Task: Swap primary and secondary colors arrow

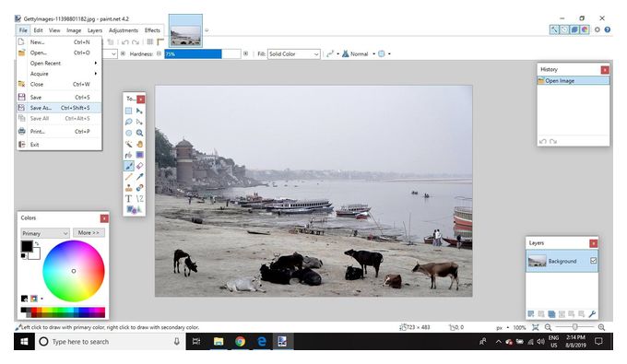Action: [x=37, y=243]
